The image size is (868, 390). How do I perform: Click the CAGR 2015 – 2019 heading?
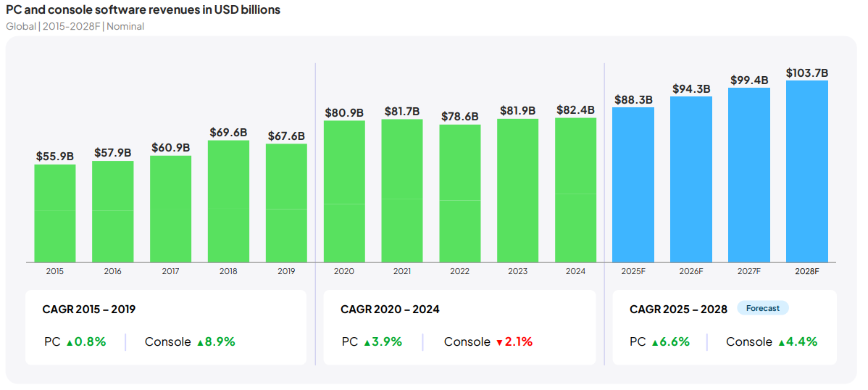click(x=89, y=310)
